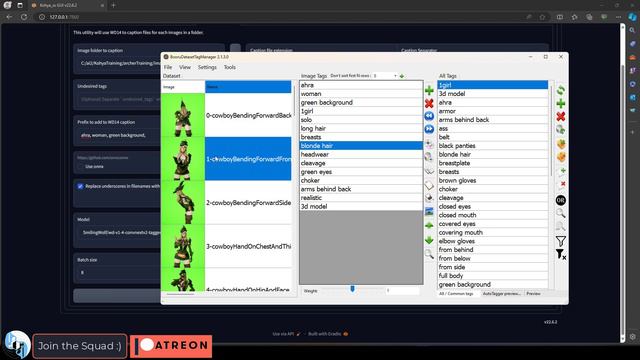Viewport: 640px width, 360px height.
Task: Click the Copilot icon at browser top right
Action: [632, 17]
